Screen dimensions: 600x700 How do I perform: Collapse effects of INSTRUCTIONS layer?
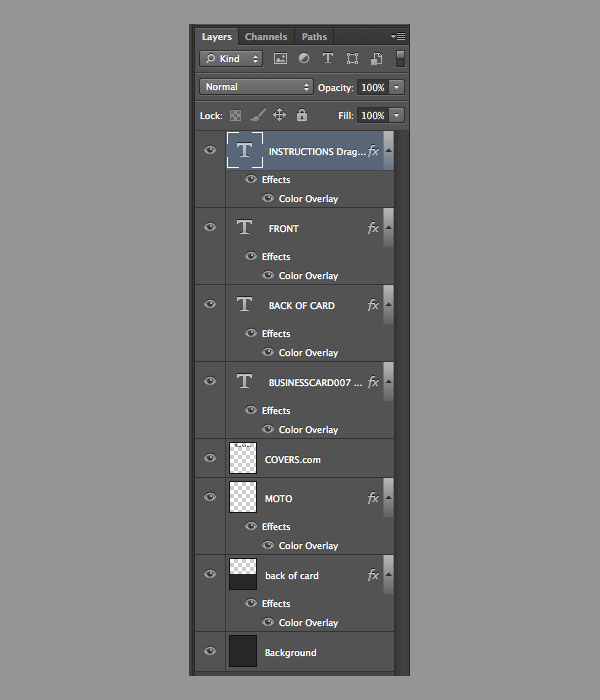pyautogui.click(x=388, y=150)
